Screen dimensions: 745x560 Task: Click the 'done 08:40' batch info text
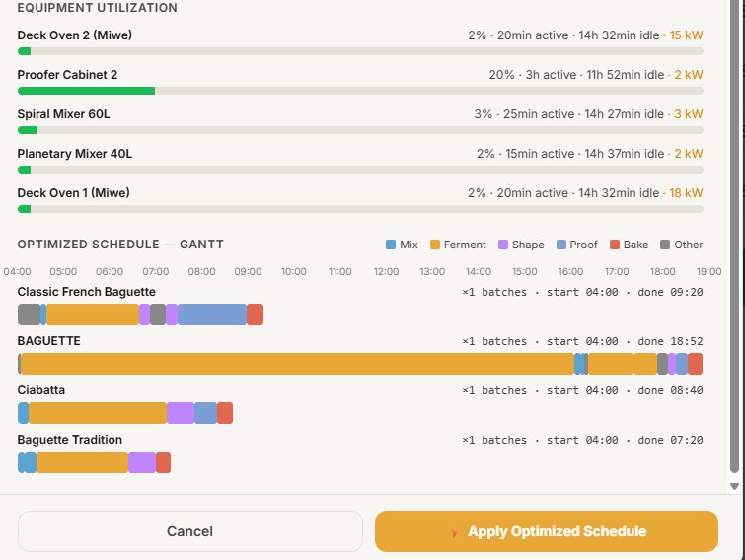tap(670, 390)
